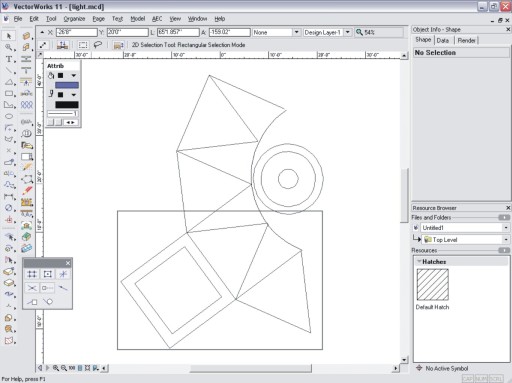Screen dimensions: 512x383
Task: Choose the Zoom magnifier tool
Action: coord(9,47)
